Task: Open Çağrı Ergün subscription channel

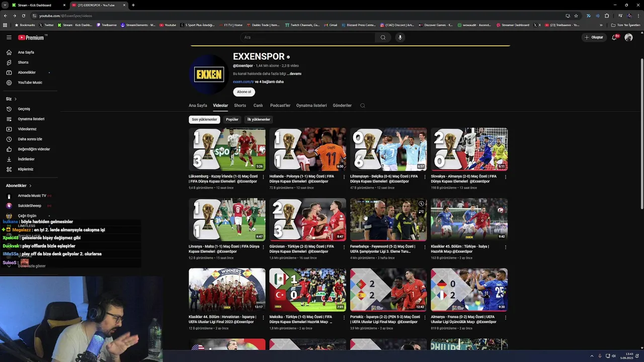Action: 28,216
